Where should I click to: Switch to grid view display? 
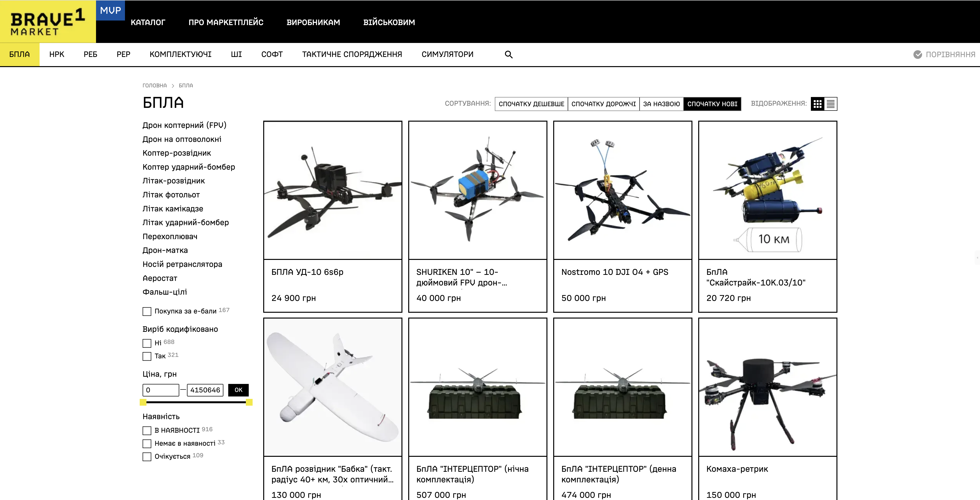(x=817, y=104)
